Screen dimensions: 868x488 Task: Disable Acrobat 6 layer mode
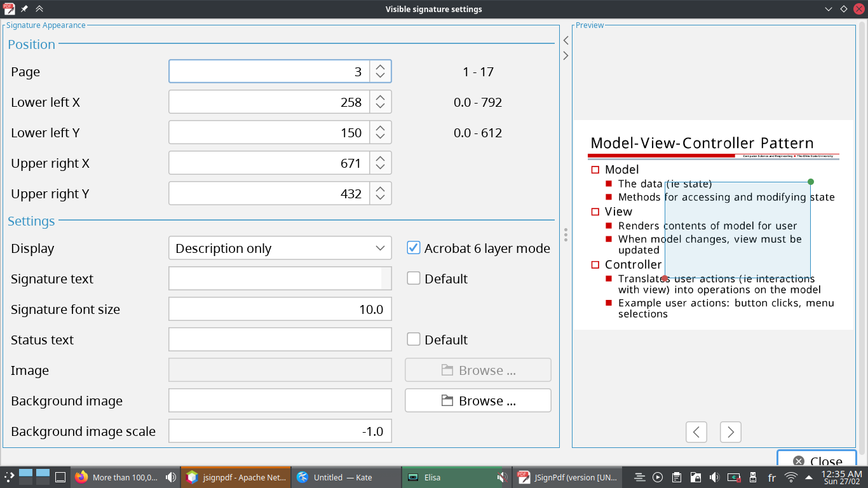414,248
